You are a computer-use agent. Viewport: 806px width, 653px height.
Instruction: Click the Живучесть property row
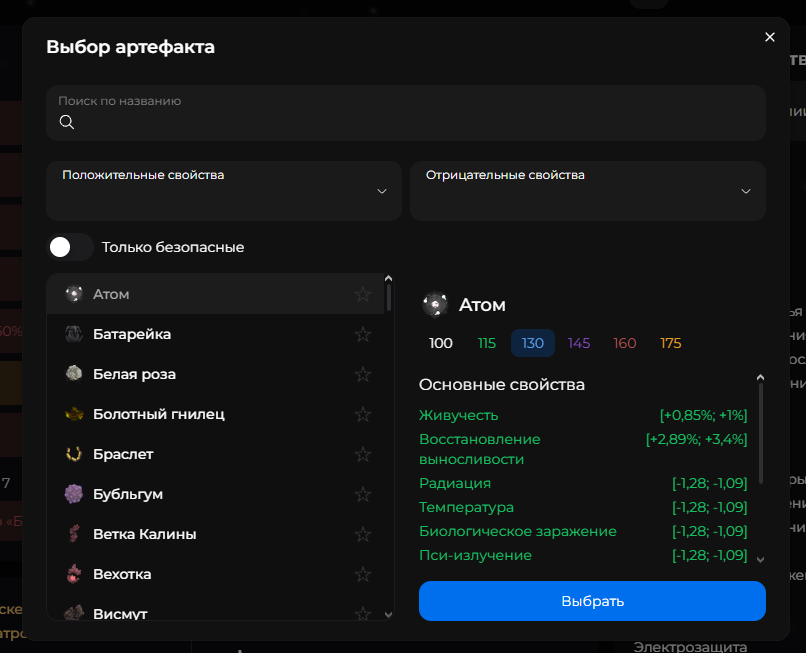[x=583, y=415]
